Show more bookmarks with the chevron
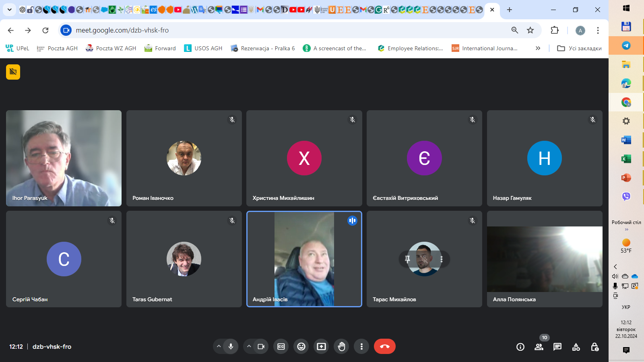The width and height of the screenshot is (644, 362). pos(538,48)
